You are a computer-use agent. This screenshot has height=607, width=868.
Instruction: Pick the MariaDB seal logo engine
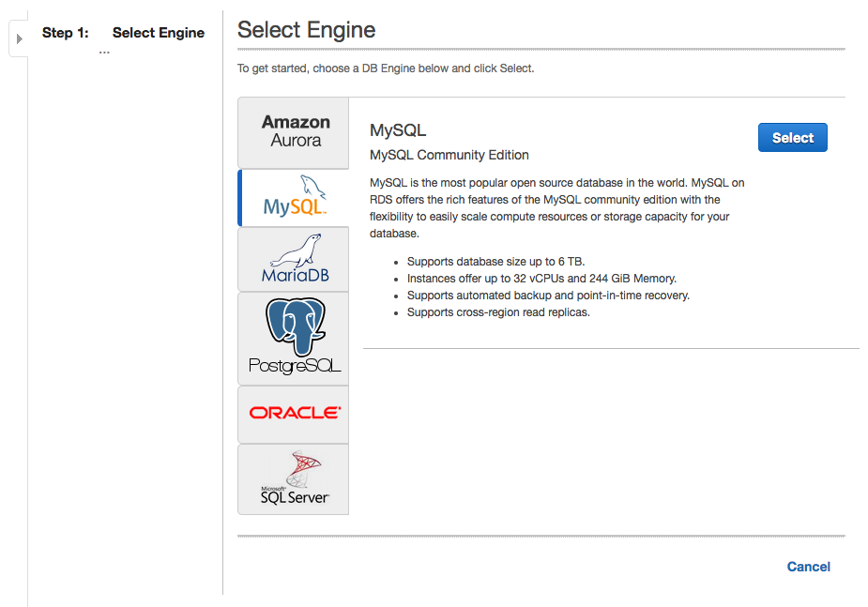coord(294,259)
